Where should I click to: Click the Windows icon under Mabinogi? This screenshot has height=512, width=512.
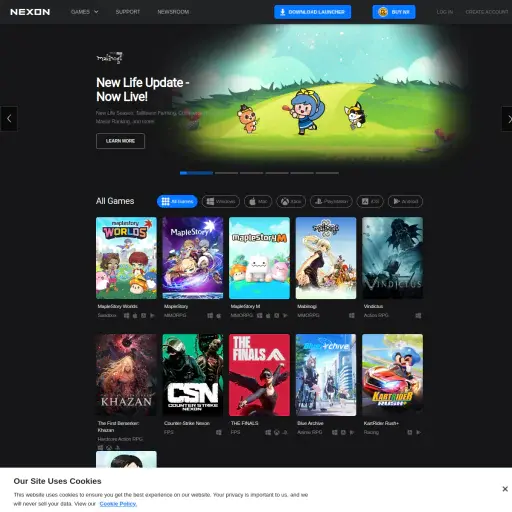(352, 315)
